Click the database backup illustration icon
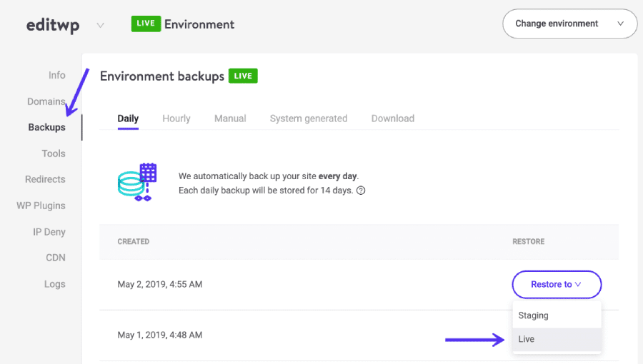 tap(137, 182)
